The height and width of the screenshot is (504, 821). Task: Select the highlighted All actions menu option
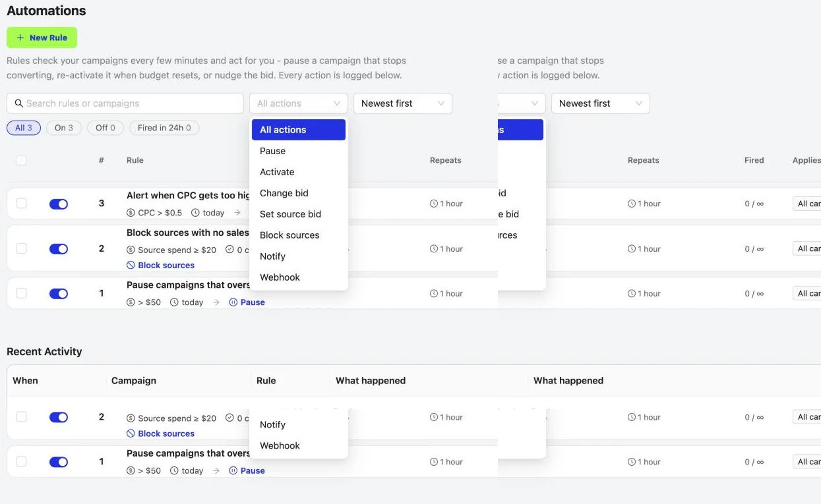[x=299, y=130]
